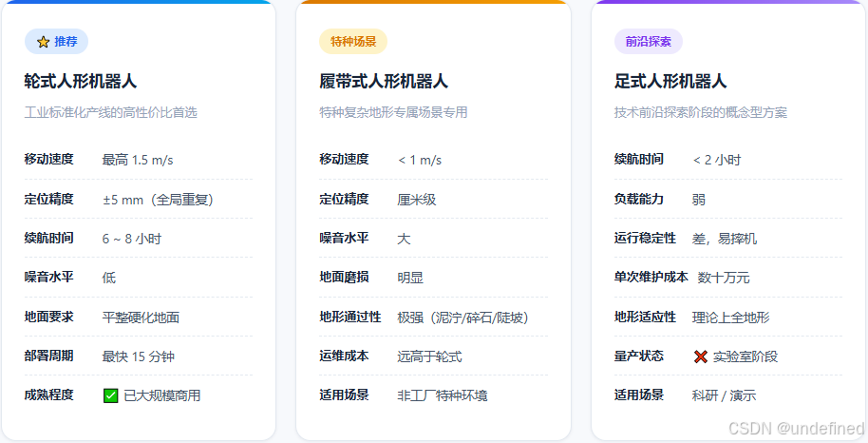Click the value 非工厂特种环境
868x443 pixels.
point(443,395)
